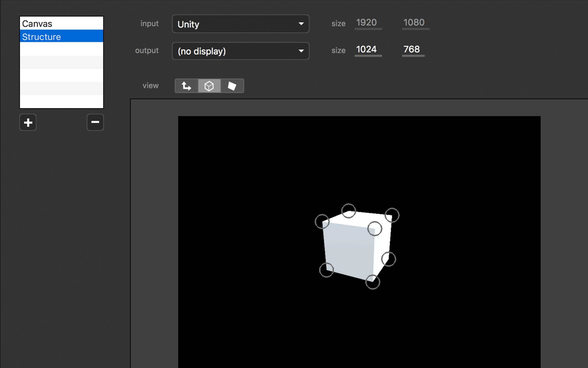The width and height of the screenshot is (588, 368).
Task: Select the Structure item in the list
Action: tap(61, 37)
